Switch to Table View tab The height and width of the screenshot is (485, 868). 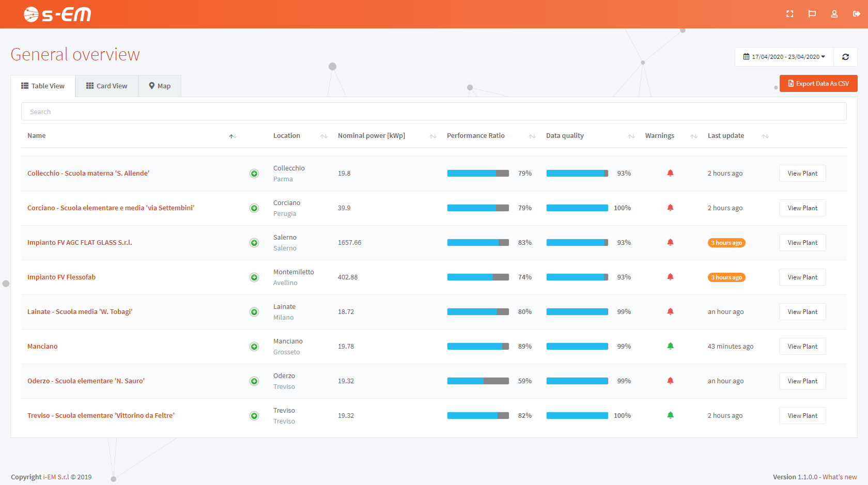click(43, 86)
